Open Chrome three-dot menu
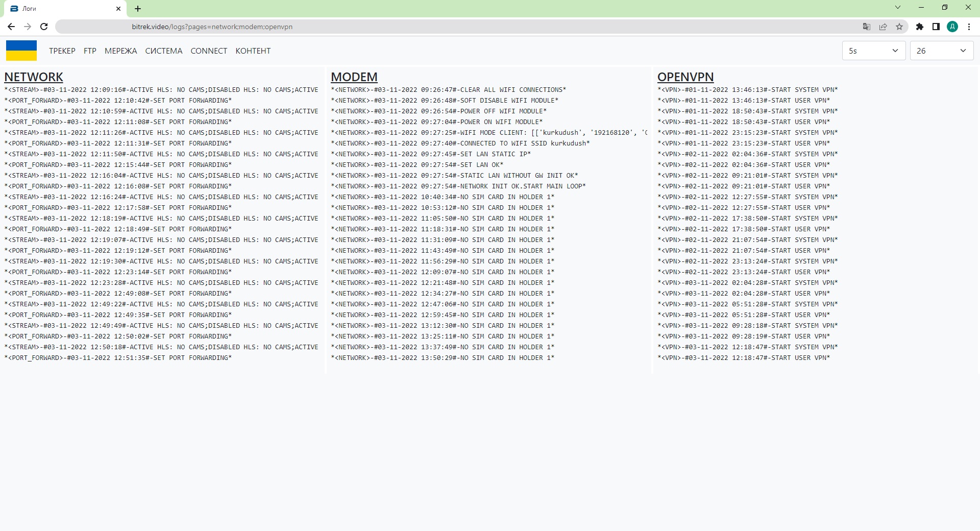This screenshot has width=980, height=531. click(969, 27)
